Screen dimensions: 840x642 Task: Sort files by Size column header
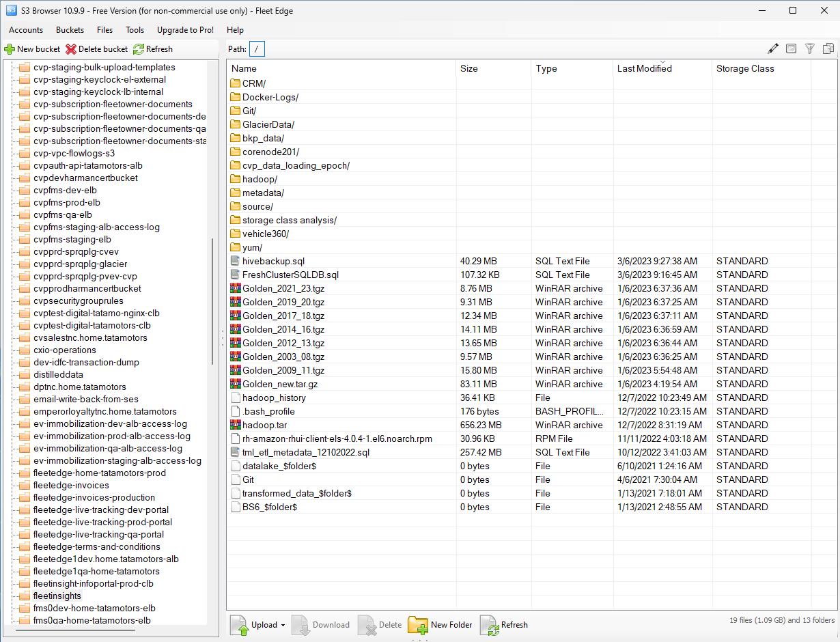pyautogui.click(x=469, y=68)
